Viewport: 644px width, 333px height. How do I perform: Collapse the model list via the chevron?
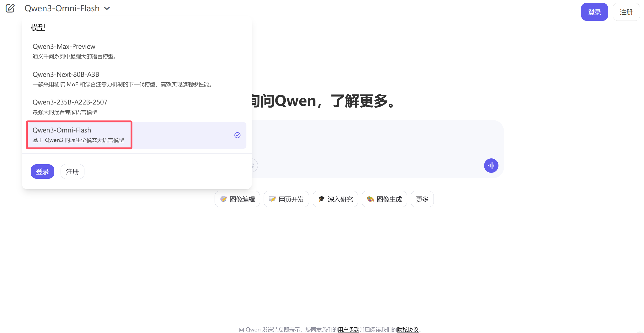click(107, 8)
